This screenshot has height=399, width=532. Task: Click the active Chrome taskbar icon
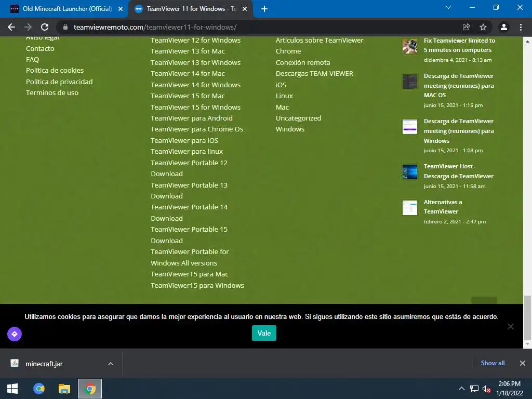[90, 389]
